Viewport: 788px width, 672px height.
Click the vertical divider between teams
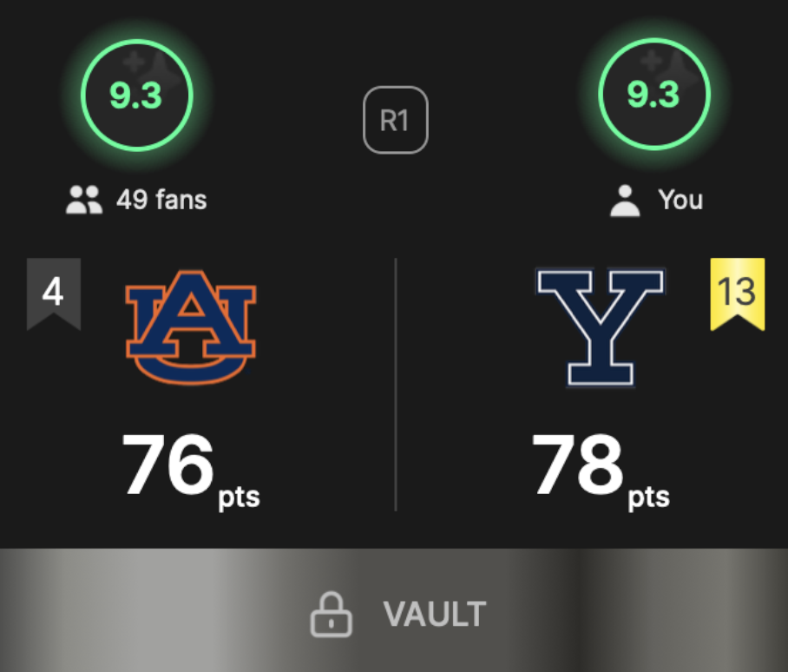(396, 385)
